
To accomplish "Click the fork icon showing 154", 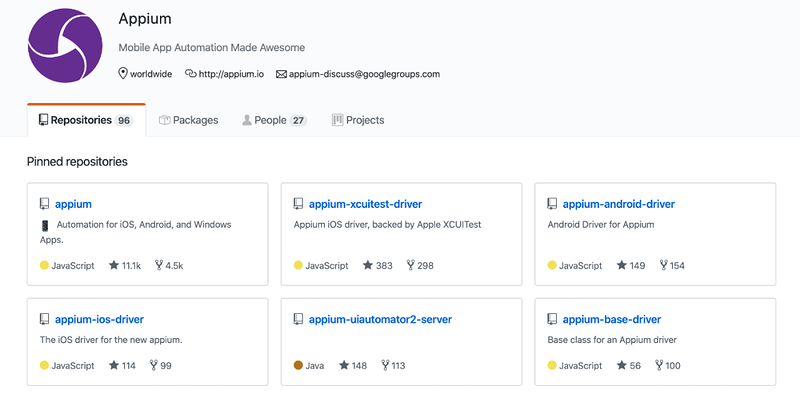I will click(x=663, y=265).
